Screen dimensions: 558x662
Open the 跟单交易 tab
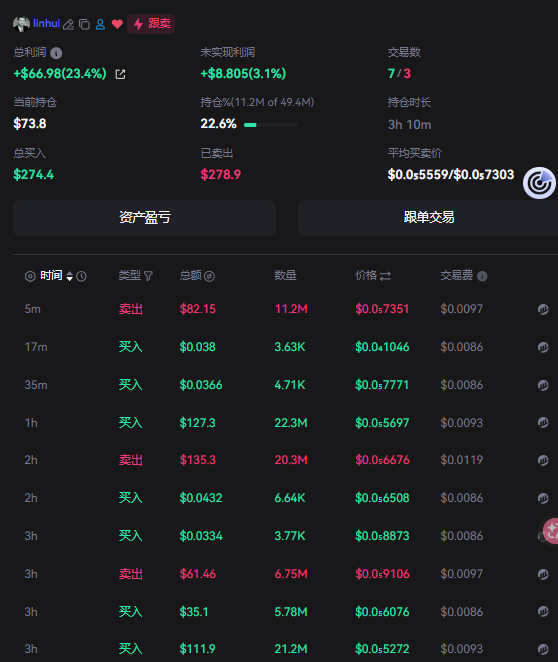429,217
